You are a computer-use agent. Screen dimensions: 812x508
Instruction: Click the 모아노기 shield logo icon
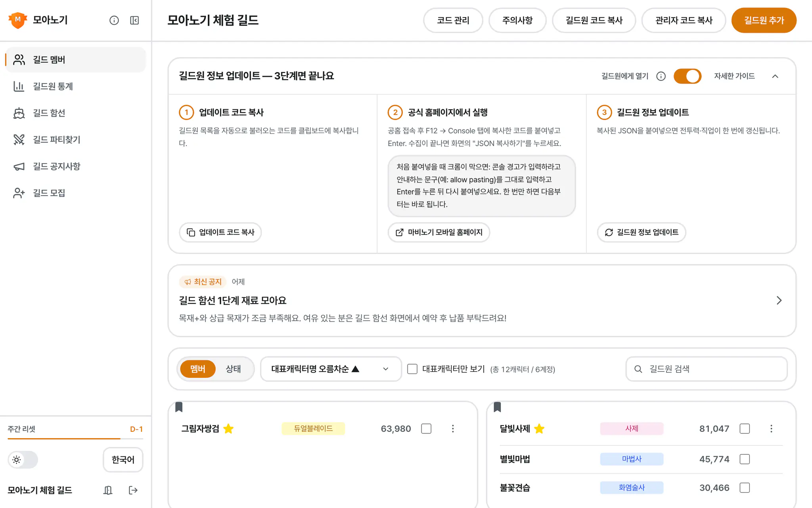click(18, 20)
